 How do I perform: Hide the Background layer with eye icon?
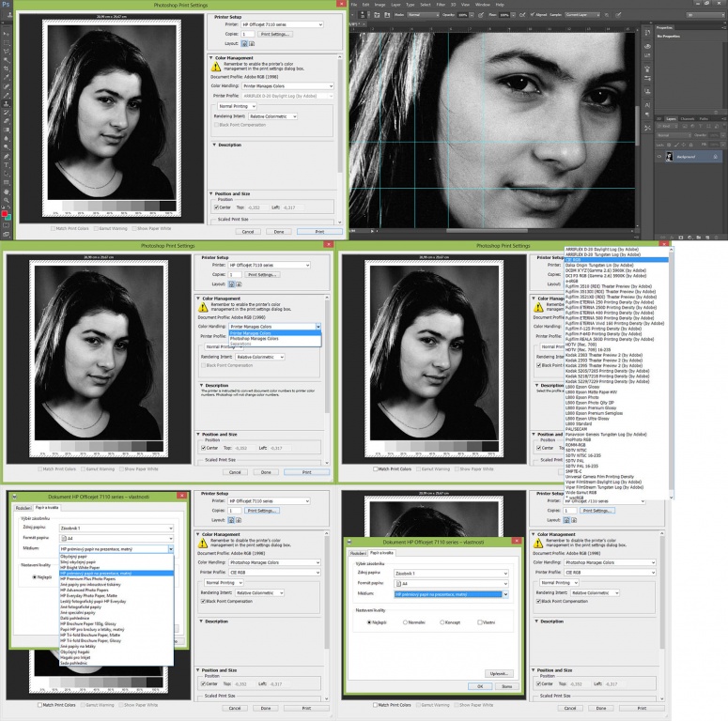(x=659, y=157)
